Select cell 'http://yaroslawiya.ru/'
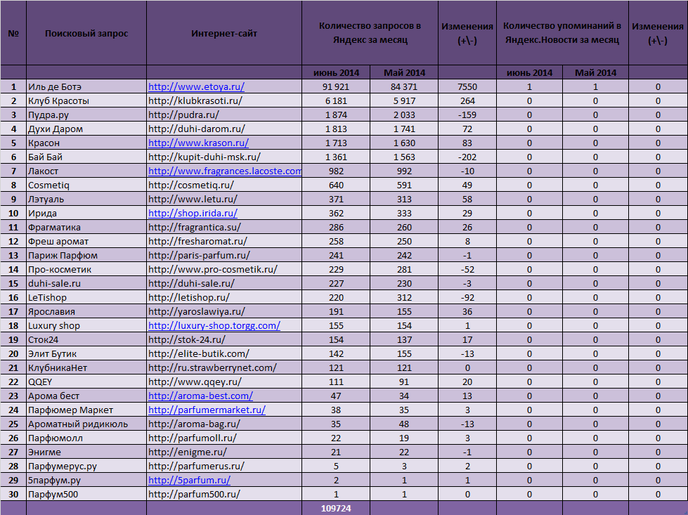Screen dimensions: 688x515 224,311
